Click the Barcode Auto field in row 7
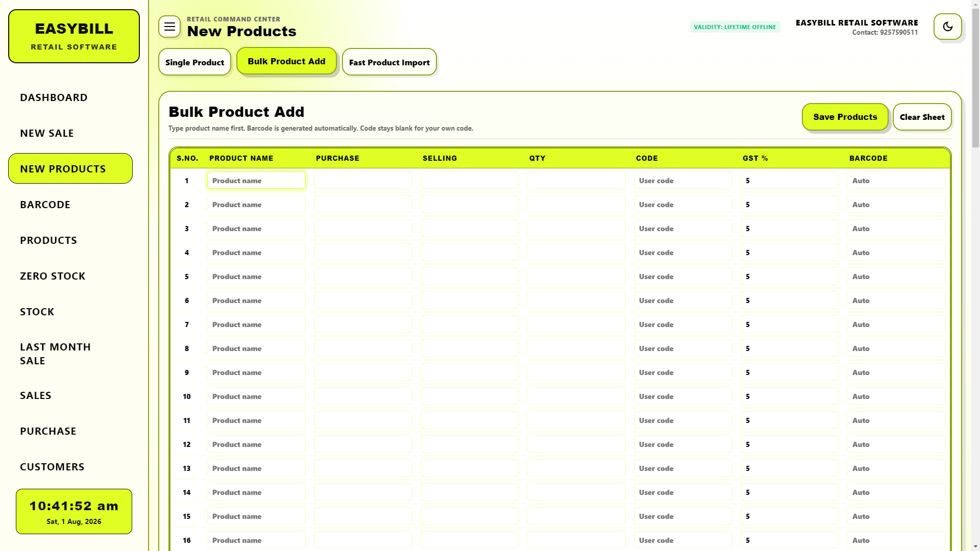 tap(896, 324)
